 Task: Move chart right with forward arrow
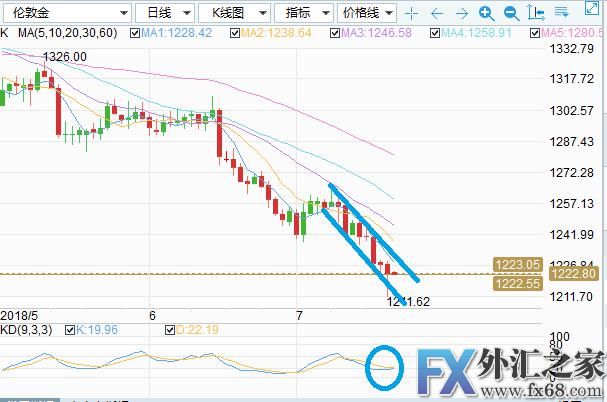coord(461,14)
